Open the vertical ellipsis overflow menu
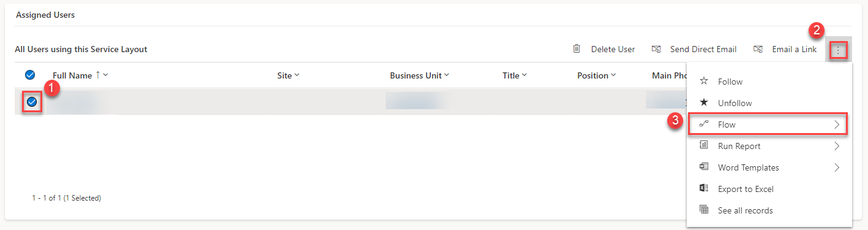Image resolution: width=868 pixels, height=230 pixels. tap(838, 50)
